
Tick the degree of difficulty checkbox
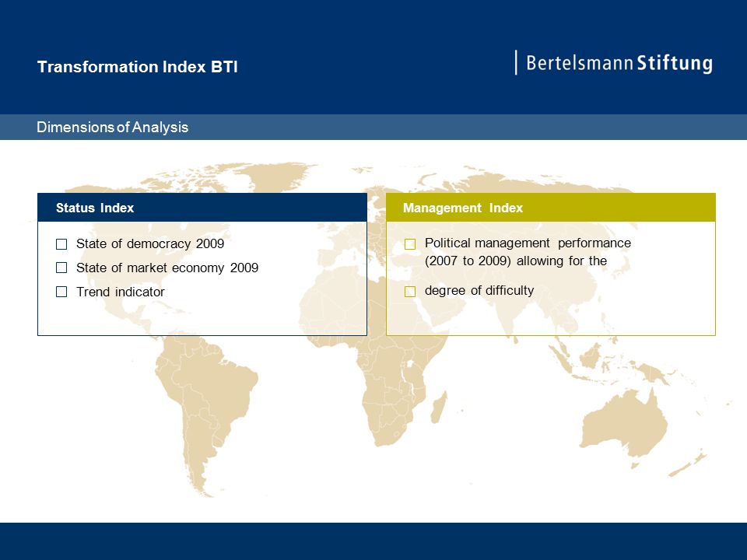[x=410, y=292]
